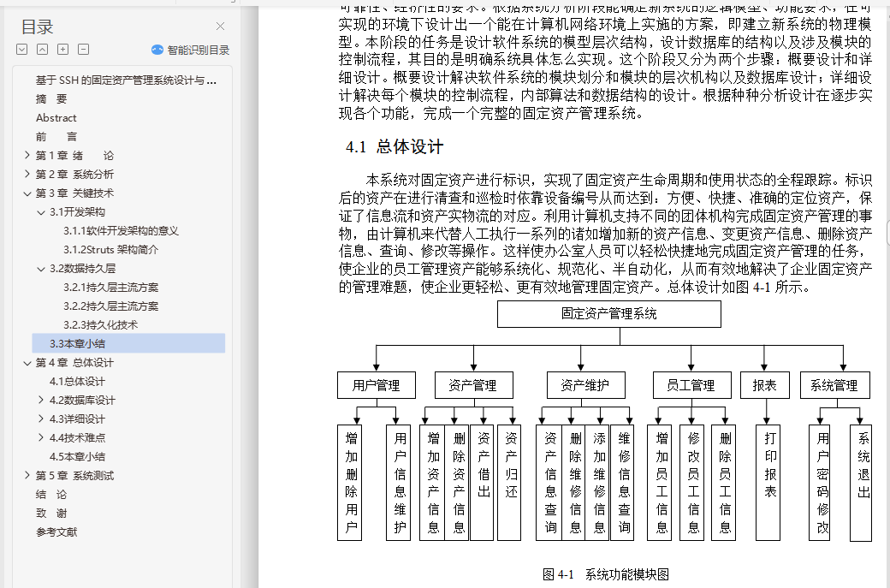Collapse the 第4章 总体设计 chevron
The width and height of the screenshot is (890, 588).
27,363
